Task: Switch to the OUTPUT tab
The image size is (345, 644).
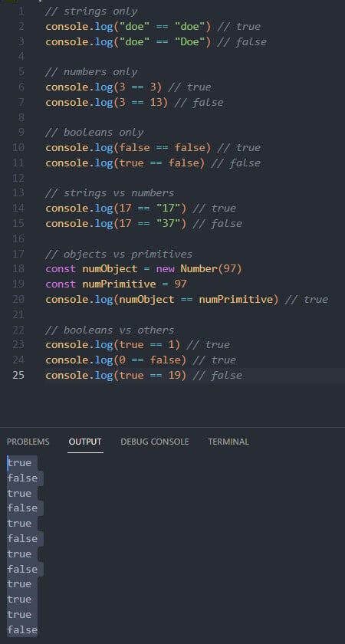Action: pos(85,442)
